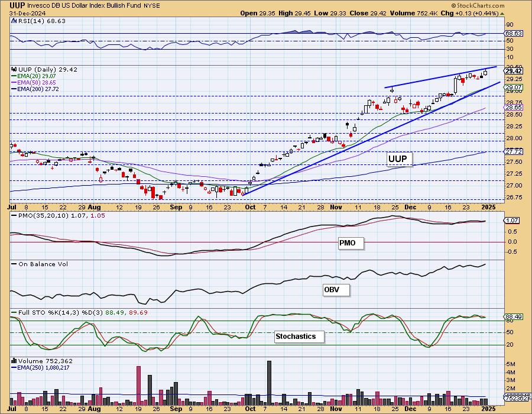Click the volume bars icon beside Volume 752,362

tap(14, 361)
